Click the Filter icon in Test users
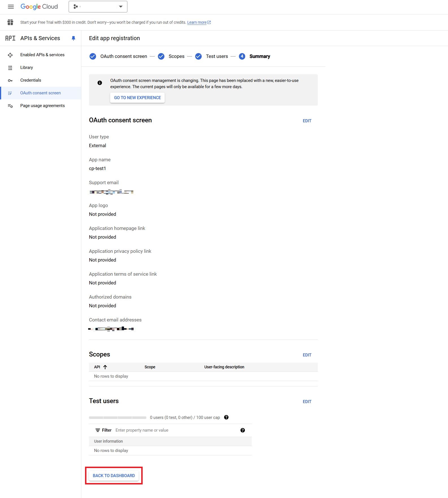The height and width of the screenshot is (498, 448). (x=98, y=430)
